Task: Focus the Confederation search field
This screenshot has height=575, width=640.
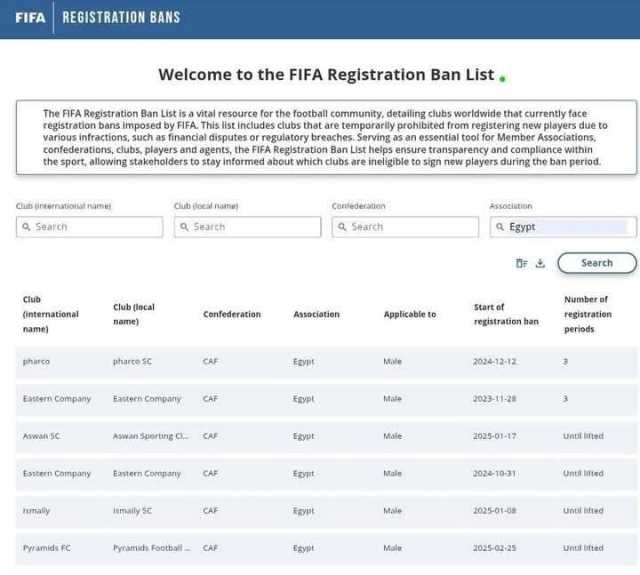Action: click(x=405, y=227)
